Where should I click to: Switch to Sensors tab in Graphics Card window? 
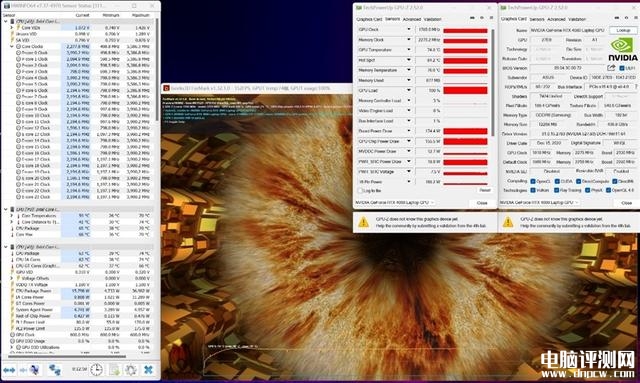pos(537,19)
